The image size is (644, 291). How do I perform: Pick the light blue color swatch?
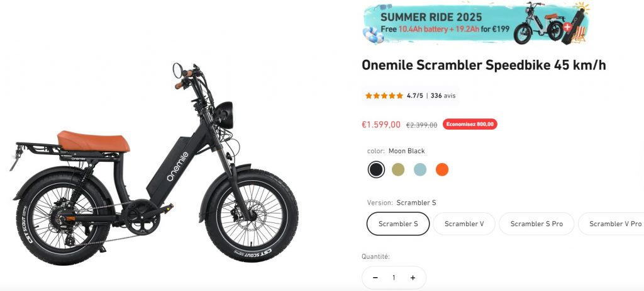point(419,169)
